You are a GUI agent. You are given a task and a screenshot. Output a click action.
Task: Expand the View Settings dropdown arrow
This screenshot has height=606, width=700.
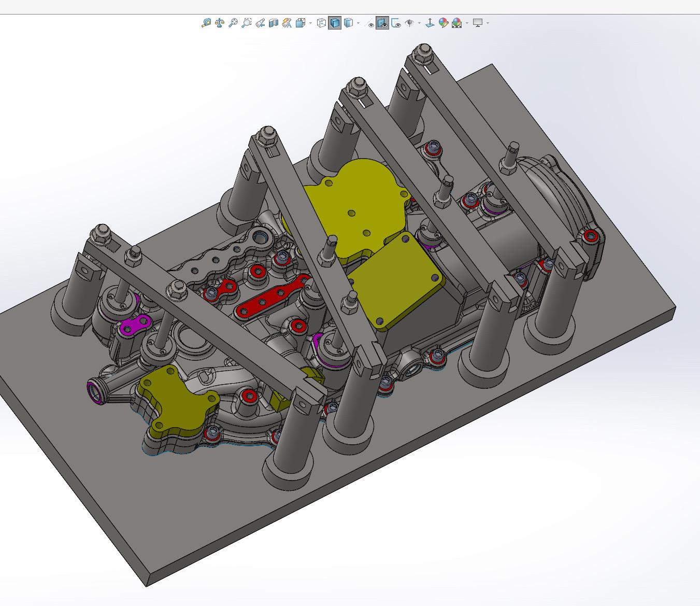pyautogui.click(x=488, y=23)
